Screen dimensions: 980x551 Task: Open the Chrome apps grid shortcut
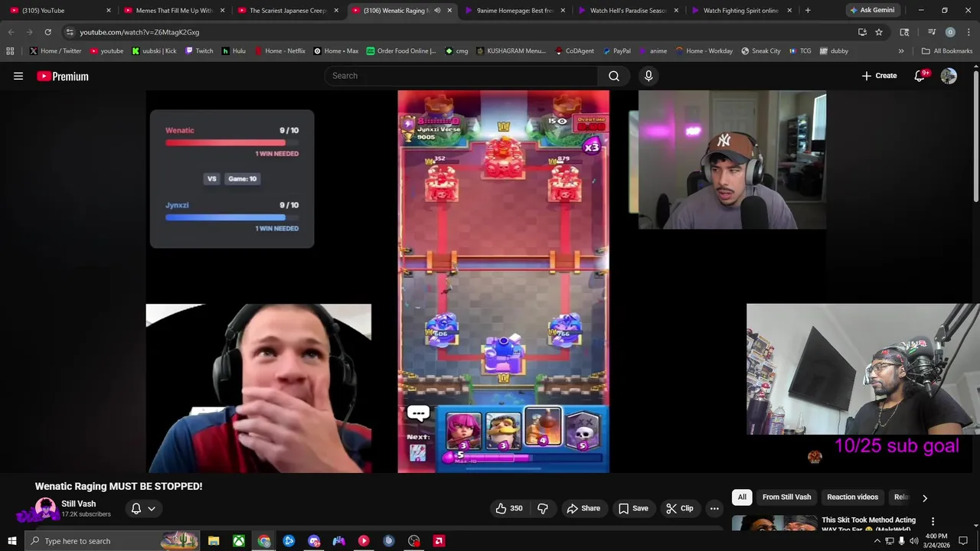(x=10, y=51)
